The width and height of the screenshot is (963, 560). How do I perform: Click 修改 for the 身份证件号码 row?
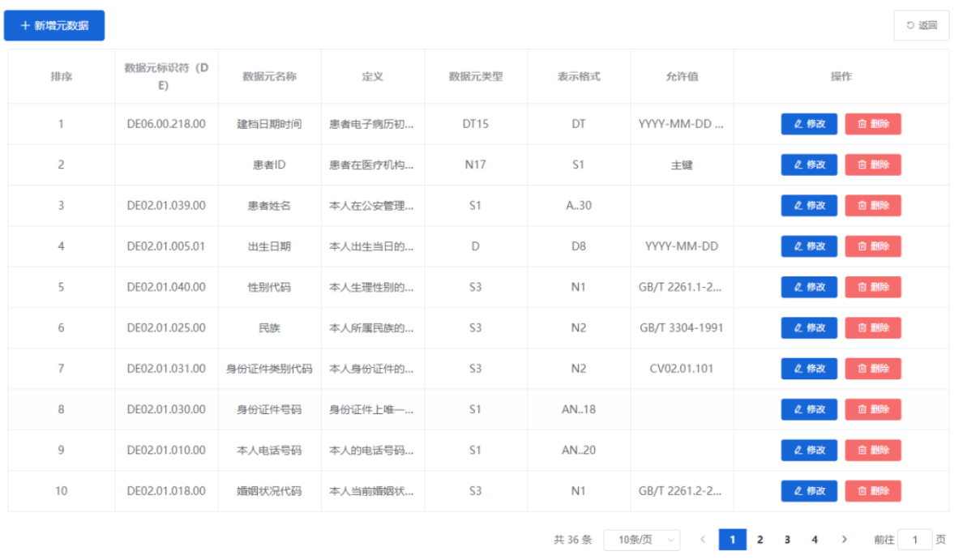coord(808,409)
